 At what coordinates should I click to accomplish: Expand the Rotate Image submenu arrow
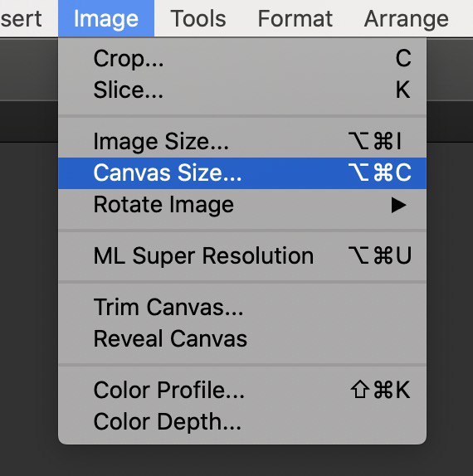coord(399,205)
